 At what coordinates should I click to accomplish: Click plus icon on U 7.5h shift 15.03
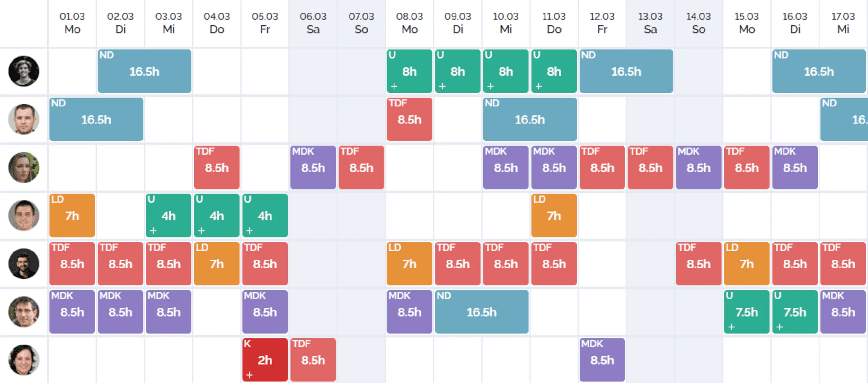(731, 327)
